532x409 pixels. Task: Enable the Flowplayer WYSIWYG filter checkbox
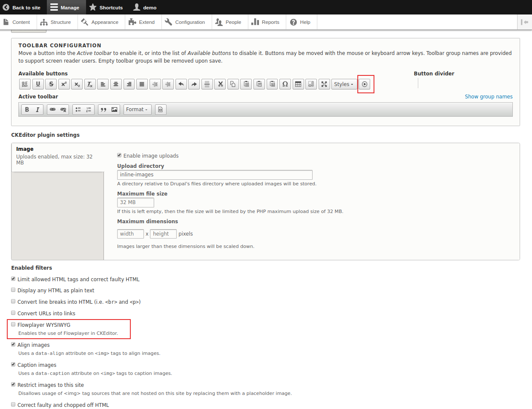(13, 325)
